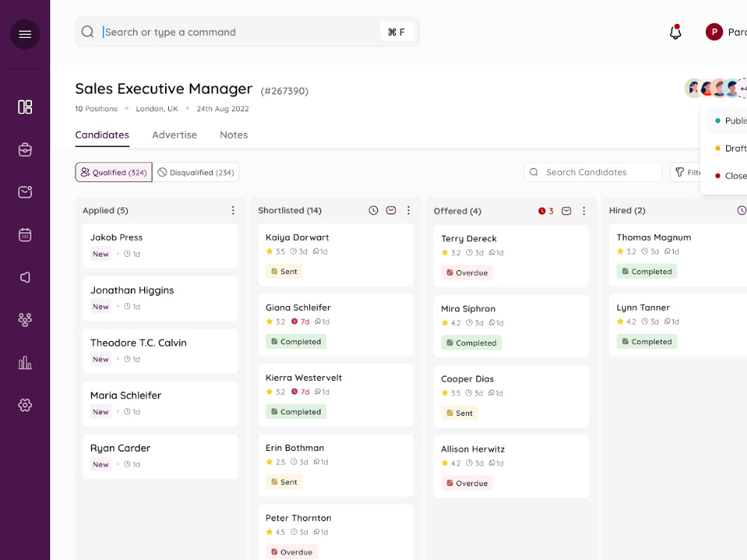Toggle the Disqualified (234) filter
Viewport: 747px width, 560px height.
tap(196, 172)
